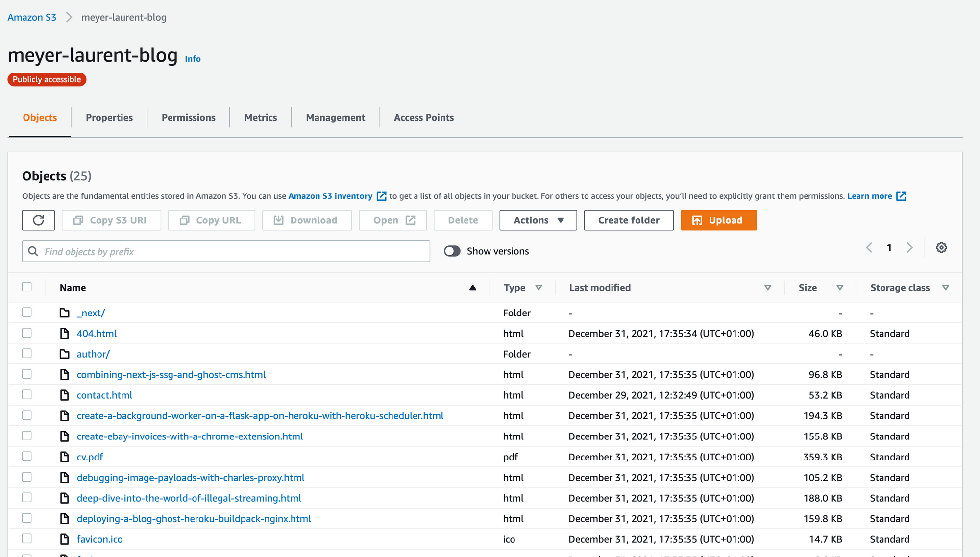980x557 pixels.
Task: Select the checkbox for author/ folder
Action: point(27,354)
